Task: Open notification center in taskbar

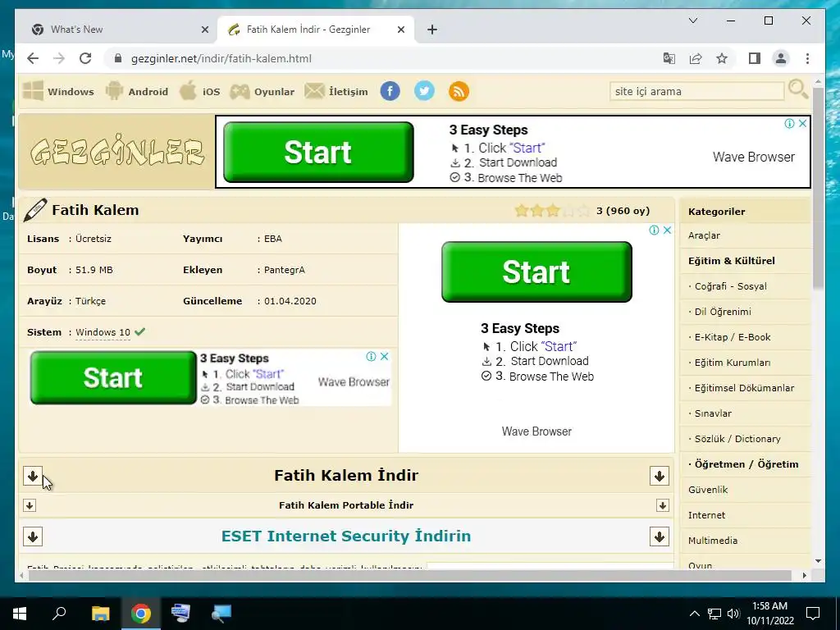Action: (x=813, y=614)
